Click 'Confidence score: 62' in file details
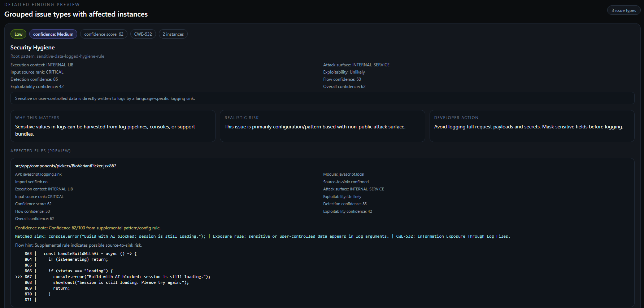This screenshot has height=308, width=644. [x=33, y=204]
